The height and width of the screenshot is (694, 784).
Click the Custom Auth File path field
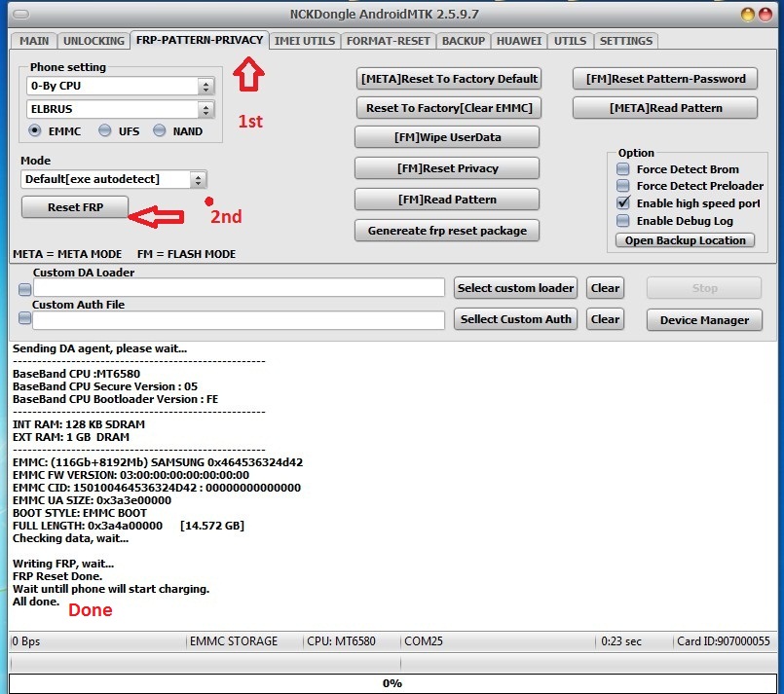(x=239, y=320)
